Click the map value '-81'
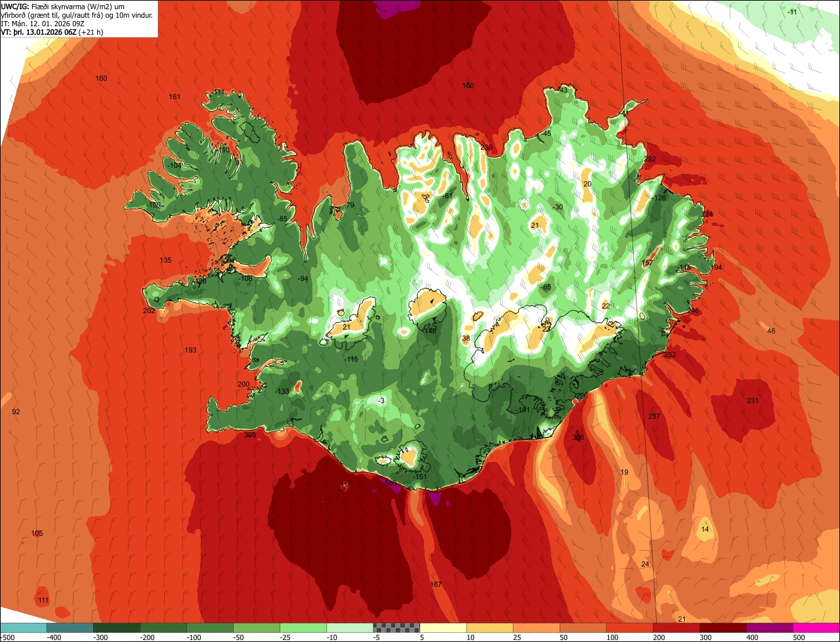Screen dimensions: 840x642 tap(448, 196)
